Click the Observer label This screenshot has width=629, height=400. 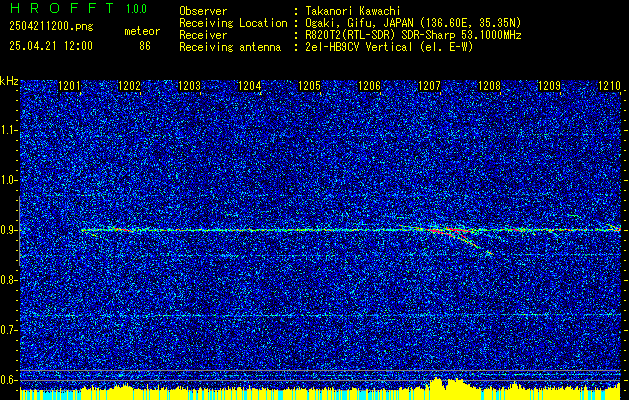click(x=203, y=11)
